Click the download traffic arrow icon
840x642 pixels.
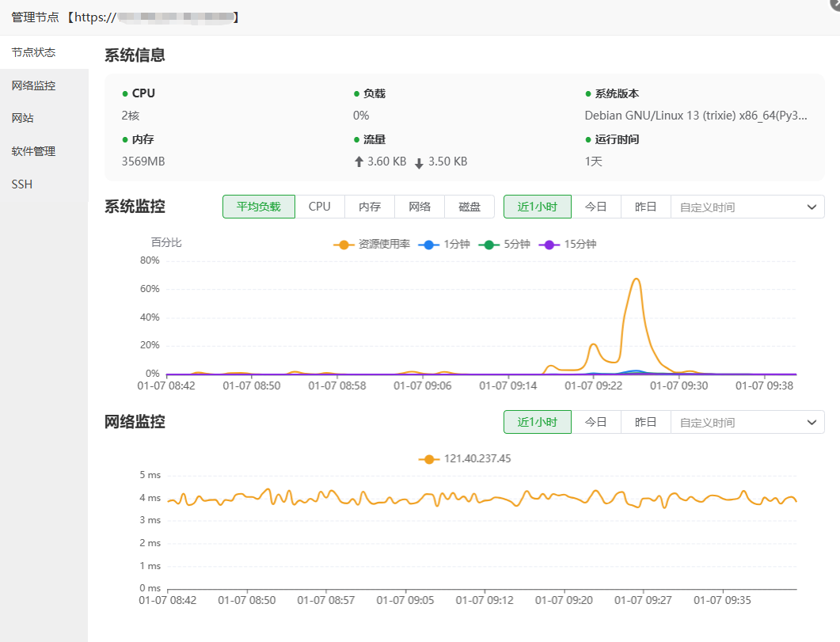point(419,162)
